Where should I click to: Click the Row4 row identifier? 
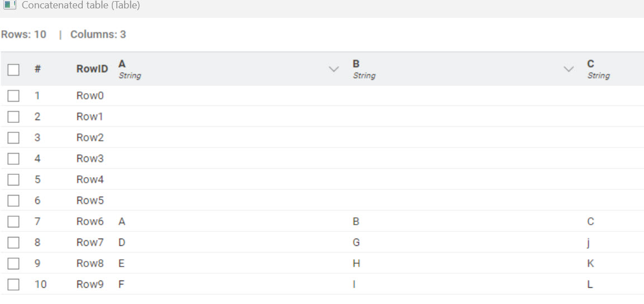[90, 180]
